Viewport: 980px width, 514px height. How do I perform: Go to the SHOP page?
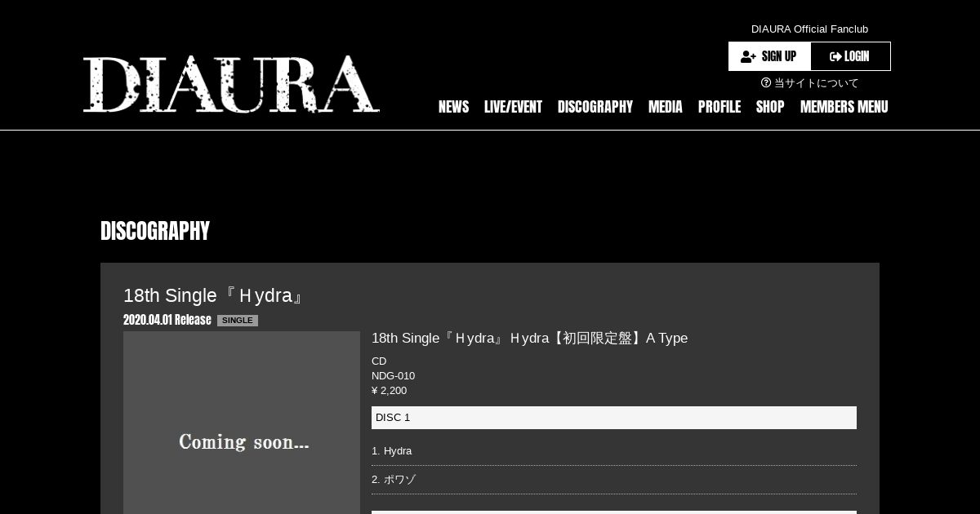(x=770, y=107)
